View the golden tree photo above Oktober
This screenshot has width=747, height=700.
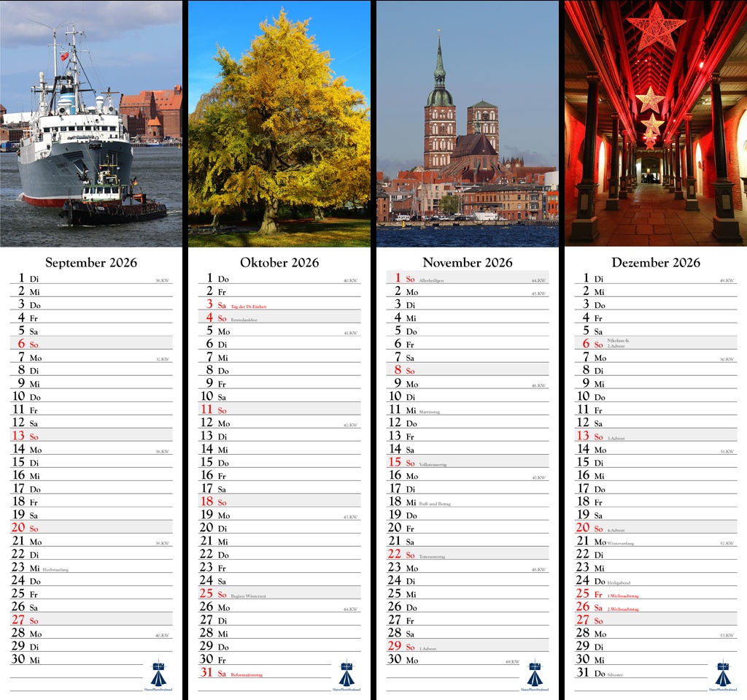coord(280,124)
